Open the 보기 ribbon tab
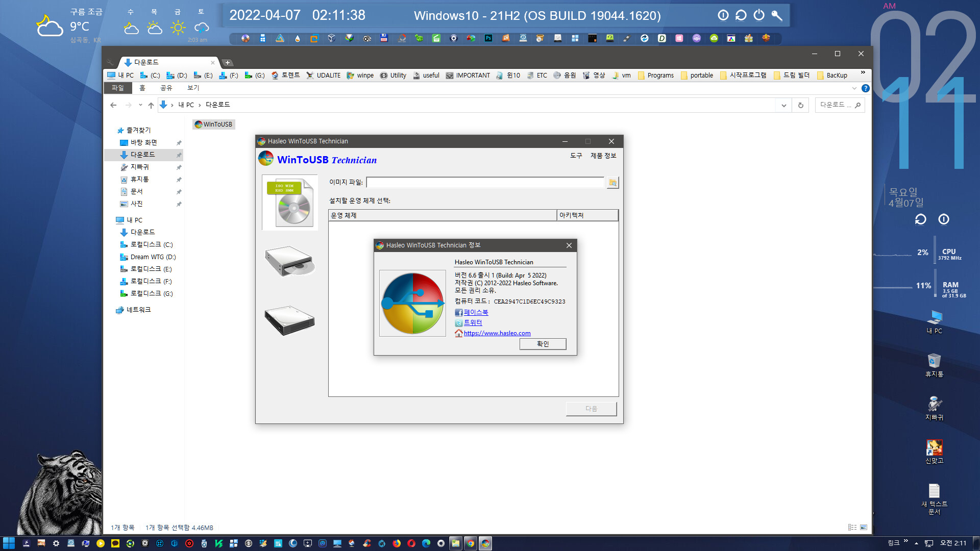Viewport: 980px width, 551px height. [x=193, y=88]
